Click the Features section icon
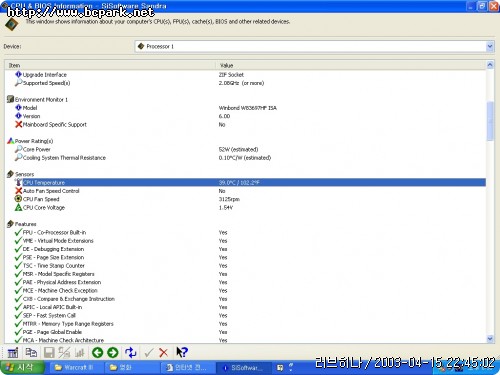Image resolution: width=500 pixels, height=375 pixels. (x=10, y=224)
